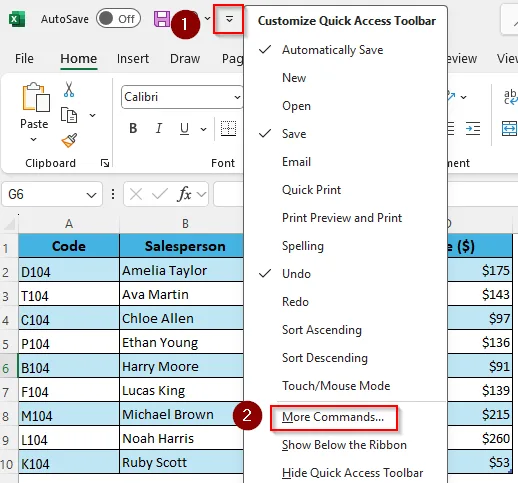Enable Sort Ascending menu item
The height and width of the screenshot is (483, 518).
345,330
